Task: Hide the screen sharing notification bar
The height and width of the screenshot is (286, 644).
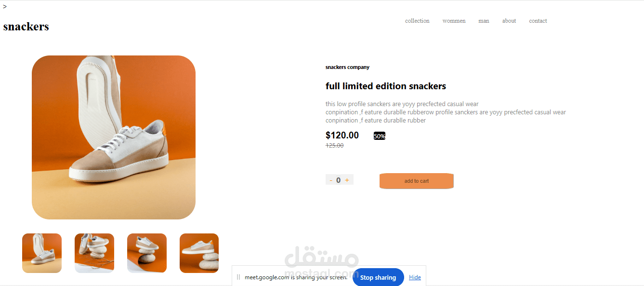Action: [415, 277]
